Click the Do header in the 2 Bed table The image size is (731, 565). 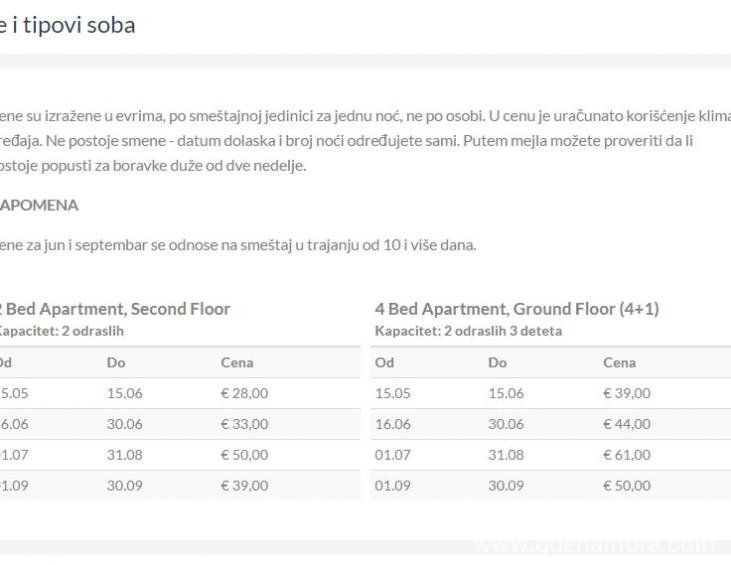click(x=116, y=363)
